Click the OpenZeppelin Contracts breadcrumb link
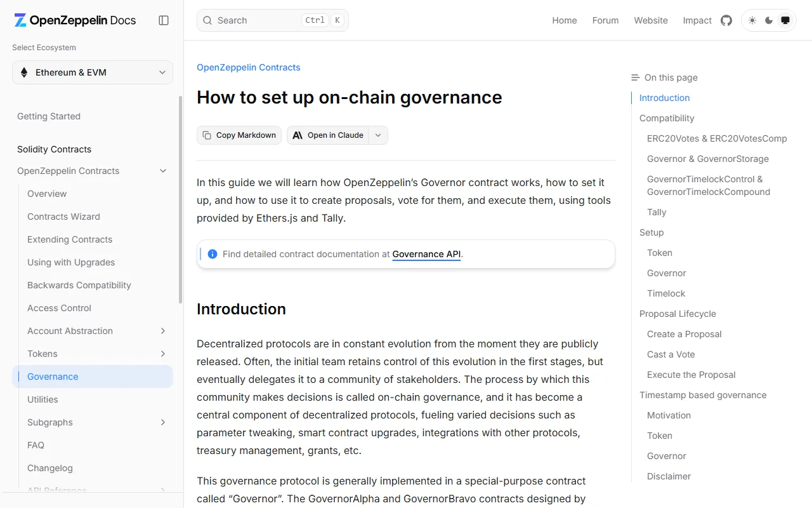 tap(249, 67)
